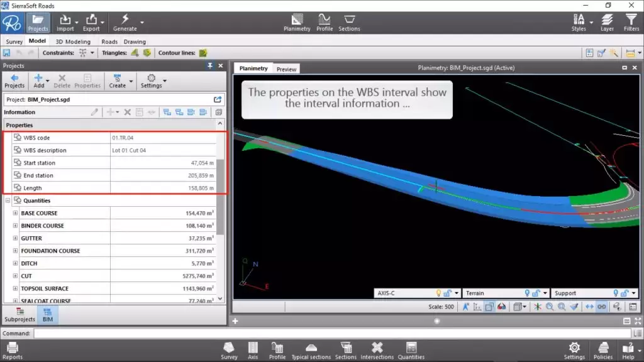Screen dimensions: 644x362
Task: Click the Subprojects button
Action: 19,314
